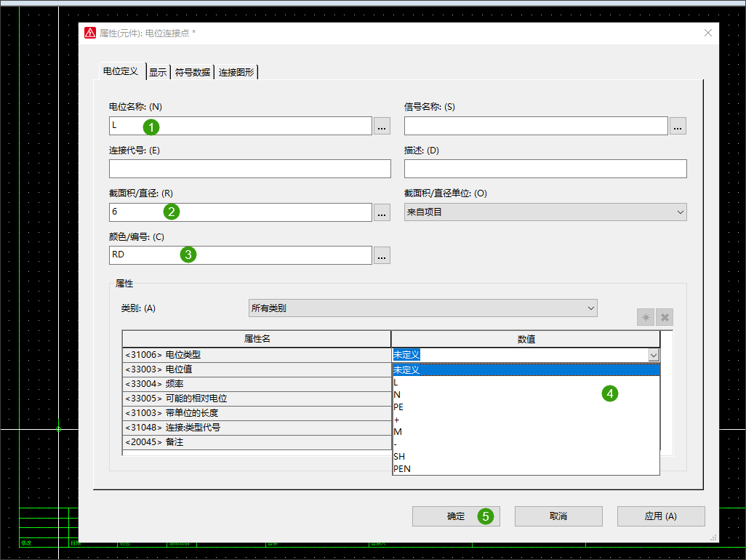Click the delete property X icon
The height and width of the screenshot is (560, 746).
click(665, 317)
